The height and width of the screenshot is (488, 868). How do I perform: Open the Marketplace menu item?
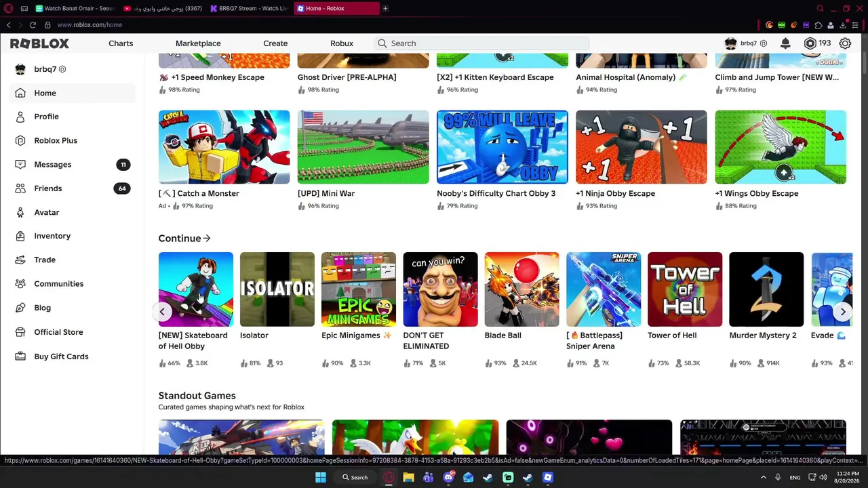click(198, 43)
